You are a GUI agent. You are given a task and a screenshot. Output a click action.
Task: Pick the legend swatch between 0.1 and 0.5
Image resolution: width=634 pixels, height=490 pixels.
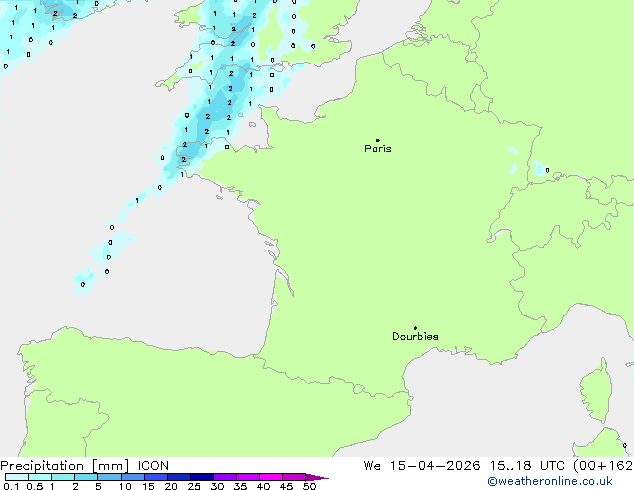coord(17,477)
